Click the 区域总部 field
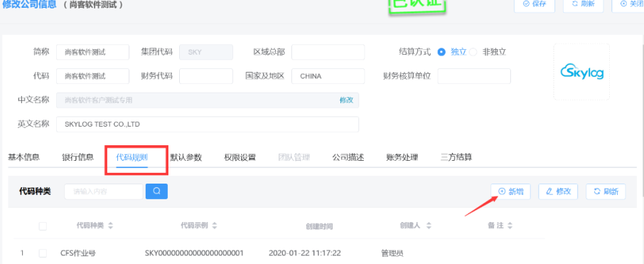 (x=328, y=52)
